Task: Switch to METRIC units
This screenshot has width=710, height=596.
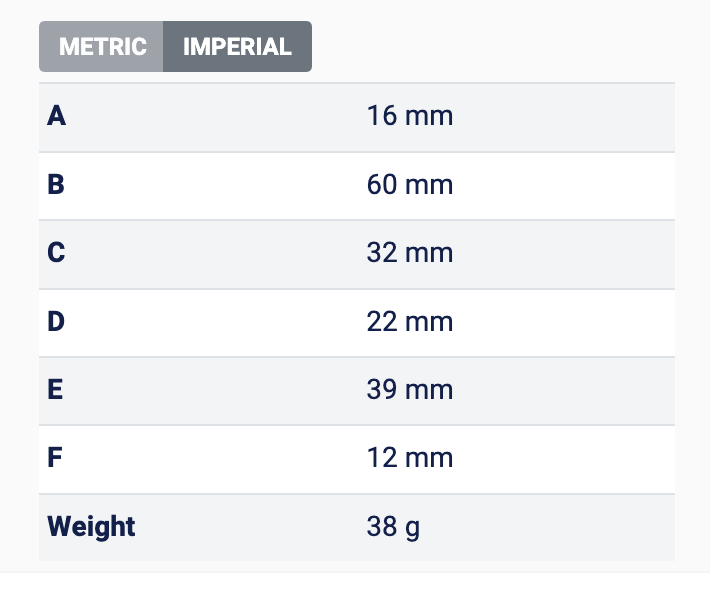Action: 102,47
